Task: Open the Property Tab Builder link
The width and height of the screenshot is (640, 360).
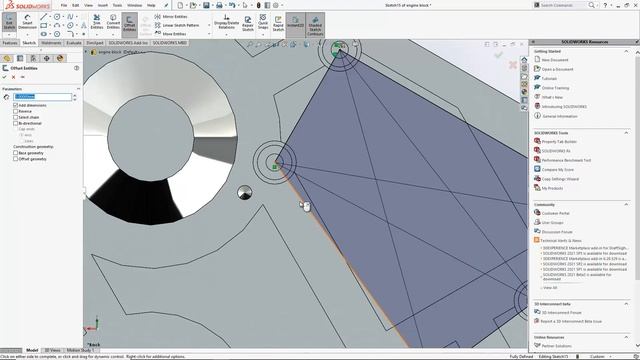Action: [x=559, y=142]
